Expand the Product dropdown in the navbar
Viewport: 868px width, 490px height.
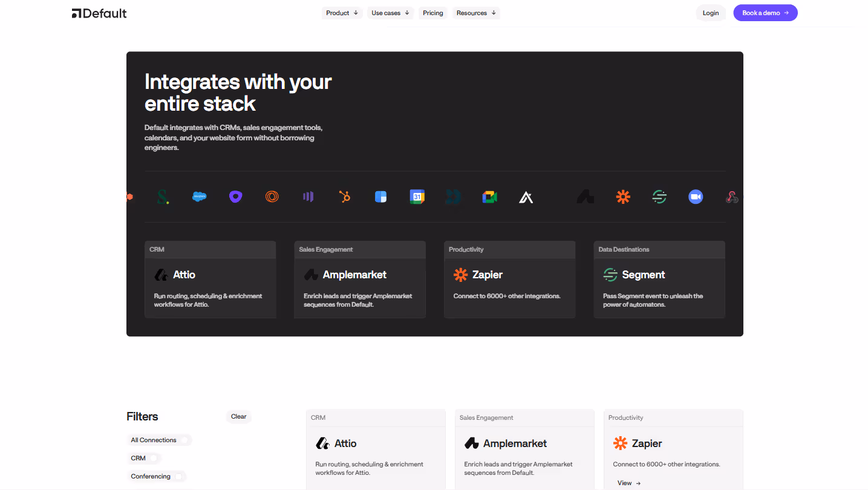click(342, 13)
